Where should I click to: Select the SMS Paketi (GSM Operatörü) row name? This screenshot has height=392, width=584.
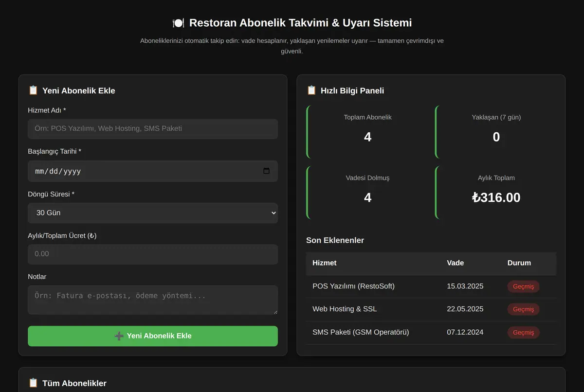point(361,333)
